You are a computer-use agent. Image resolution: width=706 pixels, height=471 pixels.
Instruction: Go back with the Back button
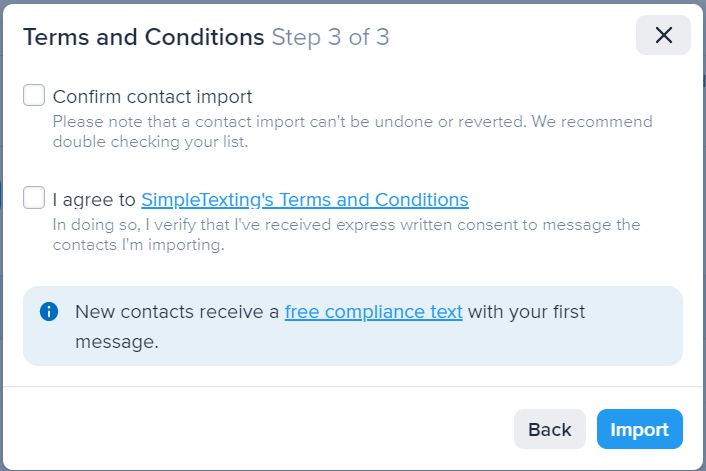point(550,429)
